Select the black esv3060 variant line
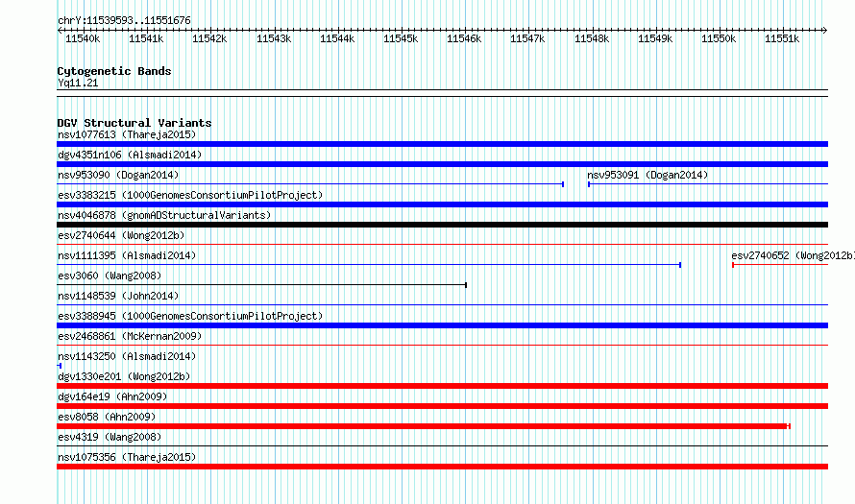Screen dimensions: 855x504 point(261,285)
